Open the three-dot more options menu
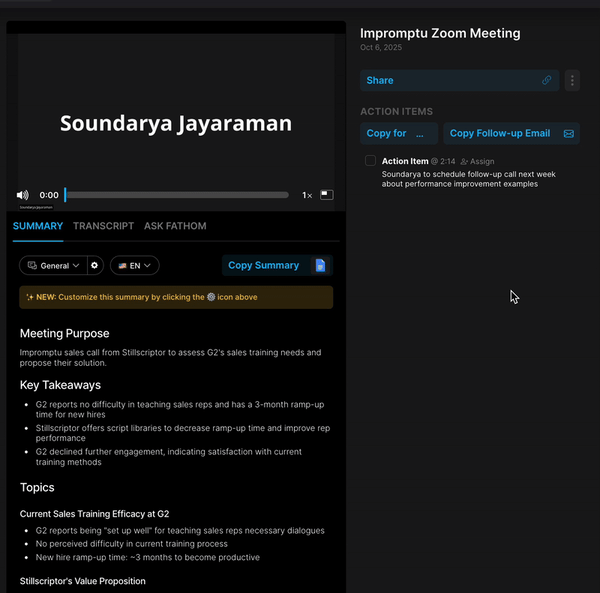Viewport: 600px width, 593px height. tap(572, 80)
